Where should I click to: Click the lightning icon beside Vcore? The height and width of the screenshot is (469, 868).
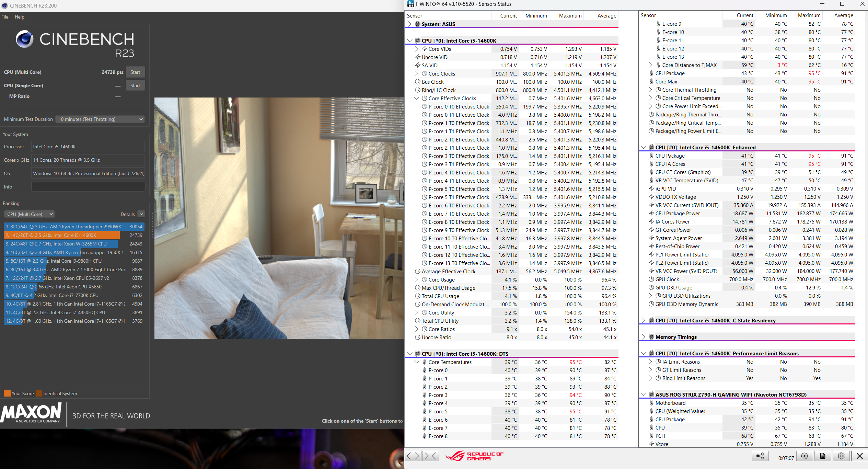(x=651, y=444)
